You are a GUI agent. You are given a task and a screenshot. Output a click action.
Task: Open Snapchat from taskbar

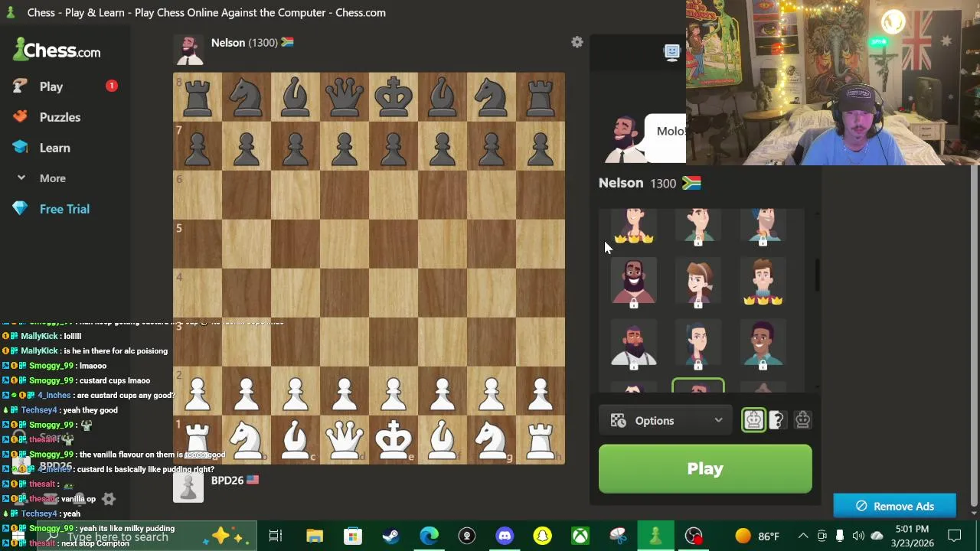(542, 536)
